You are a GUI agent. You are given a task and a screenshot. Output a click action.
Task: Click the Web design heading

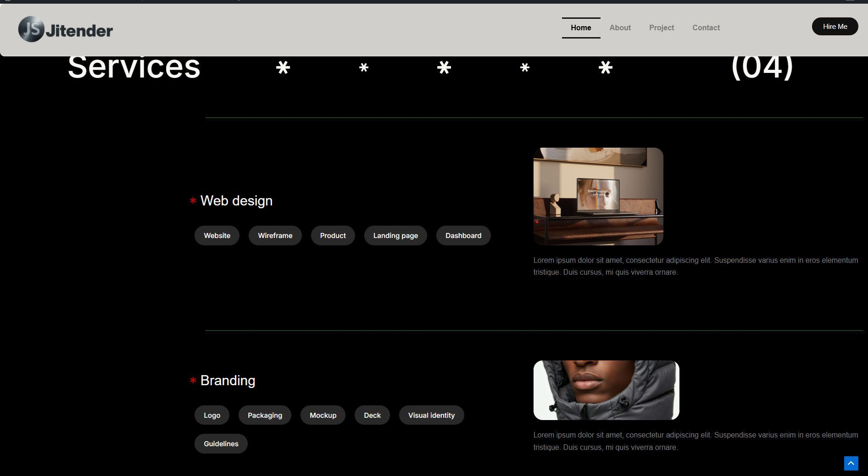236,201
